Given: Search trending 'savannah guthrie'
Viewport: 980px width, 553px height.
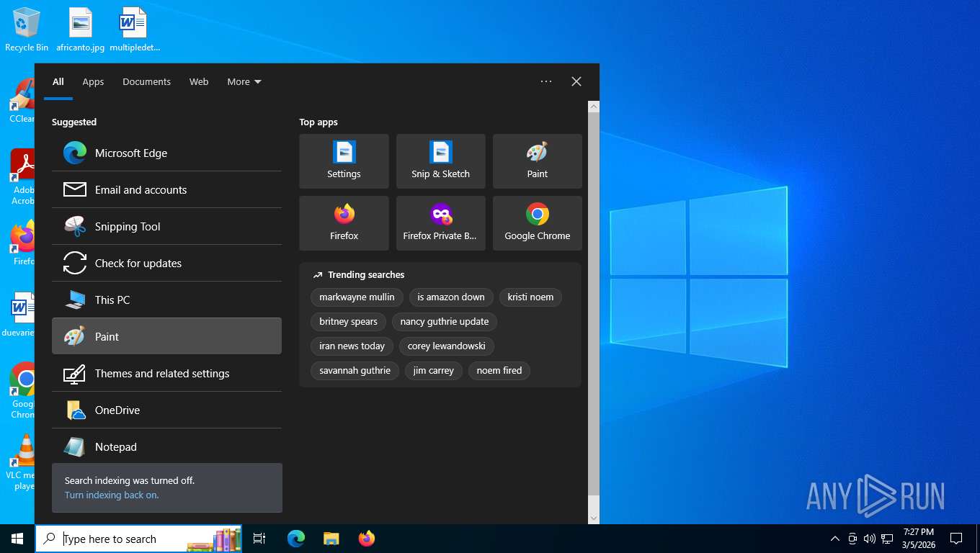Looking at the screenshot, I should (355, 370).
